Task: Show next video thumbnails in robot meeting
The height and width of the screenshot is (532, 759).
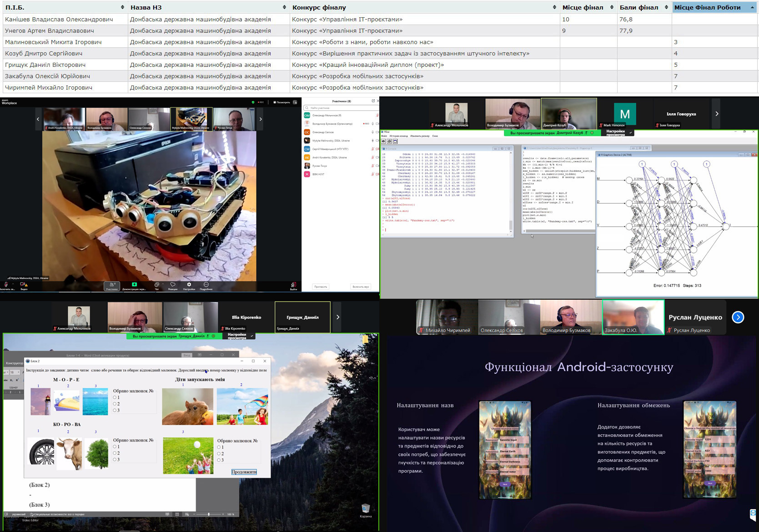Action: [260, 119]
